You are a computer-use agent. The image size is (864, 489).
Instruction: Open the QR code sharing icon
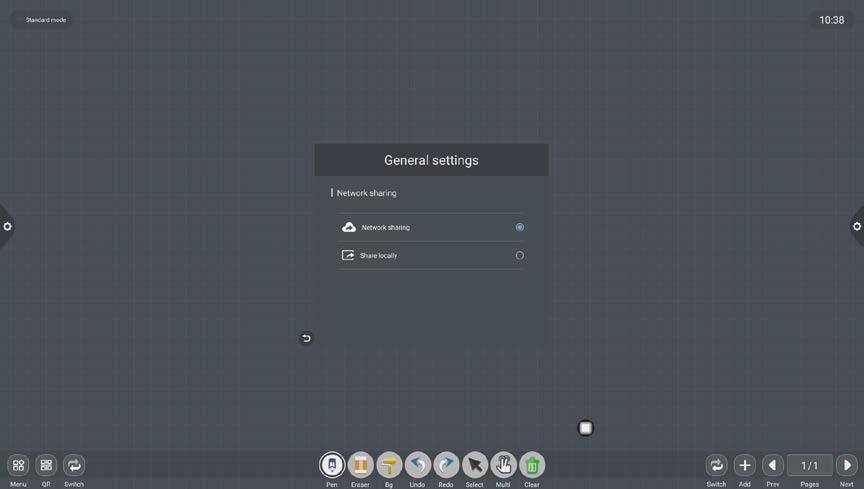(x=46, y=465)
